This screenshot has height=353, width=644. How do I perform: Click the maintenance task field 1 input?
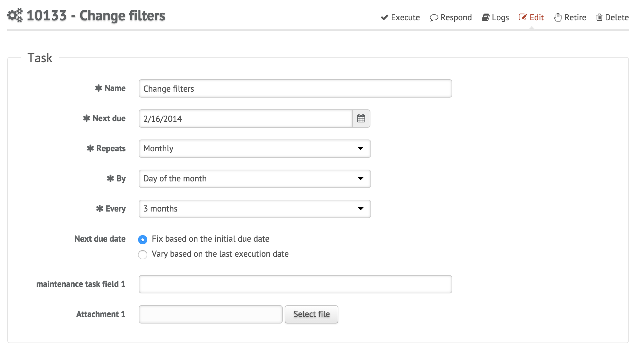point(295,284)
